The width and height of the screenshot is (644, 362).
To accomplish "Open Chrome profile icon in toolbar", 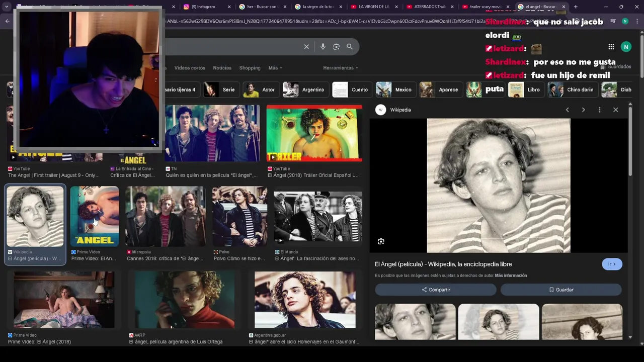I will click(x=625, y=21).
